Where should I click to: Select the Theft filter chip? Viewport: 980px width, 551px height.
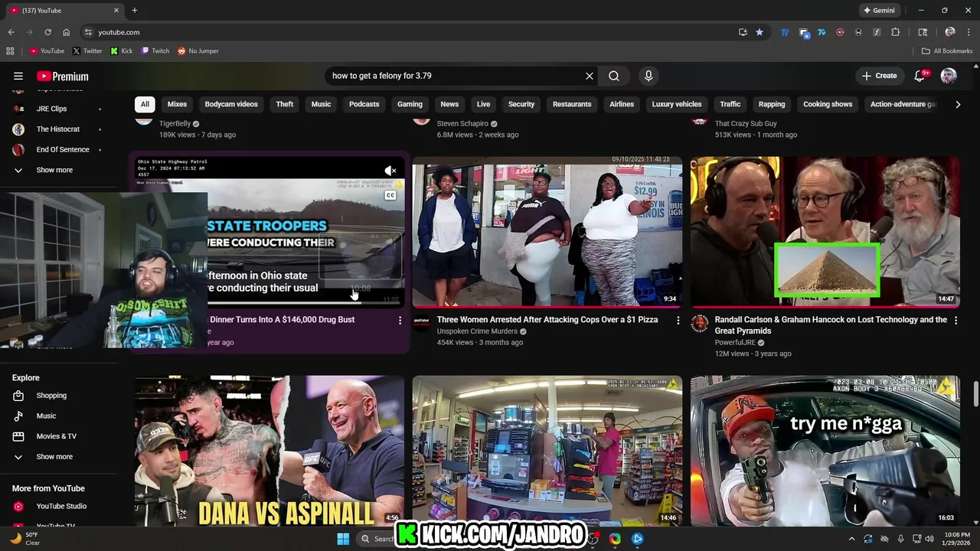(x=285, y=104)
